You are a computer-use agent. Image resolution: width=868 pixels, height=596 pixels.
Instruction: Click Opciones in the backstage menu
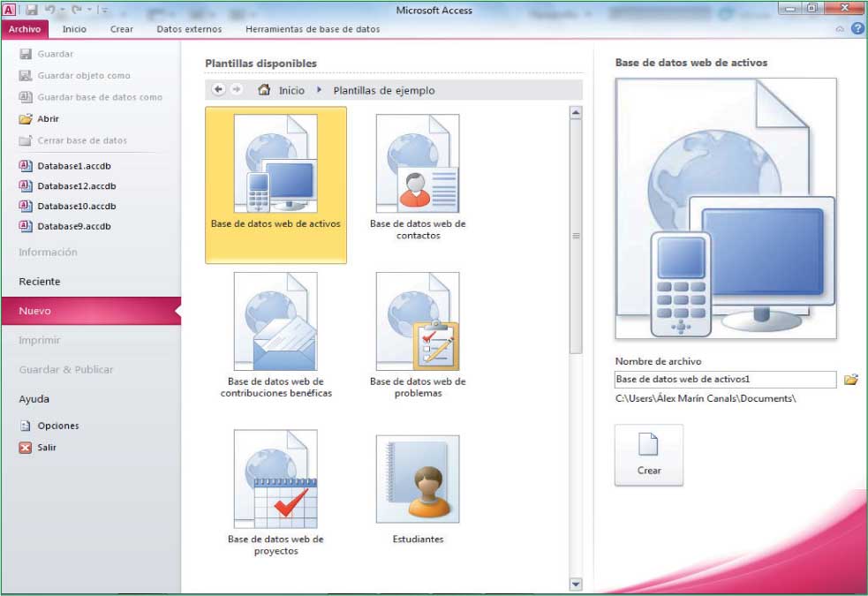click(49, 426)
